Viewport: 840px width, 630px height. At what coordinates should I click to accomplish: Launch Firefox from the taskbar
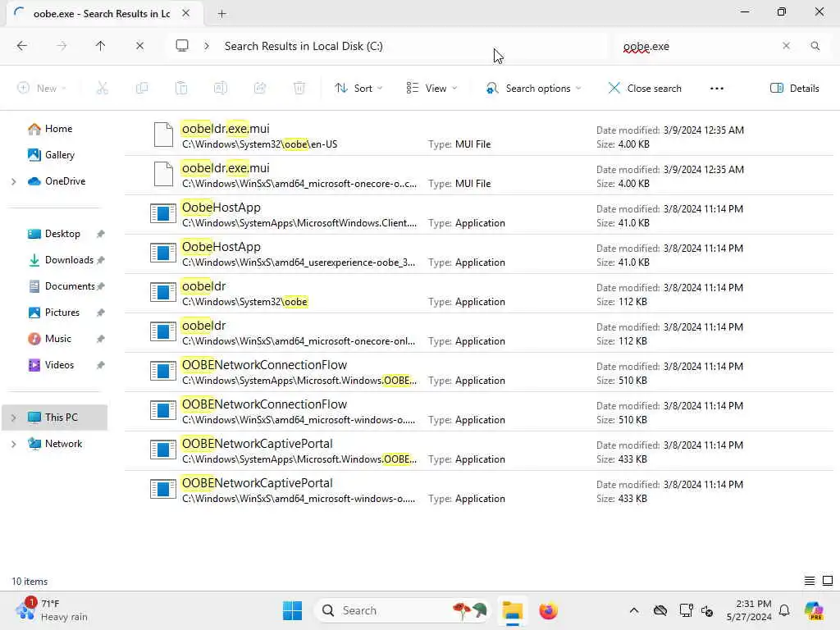click(548, 610)
